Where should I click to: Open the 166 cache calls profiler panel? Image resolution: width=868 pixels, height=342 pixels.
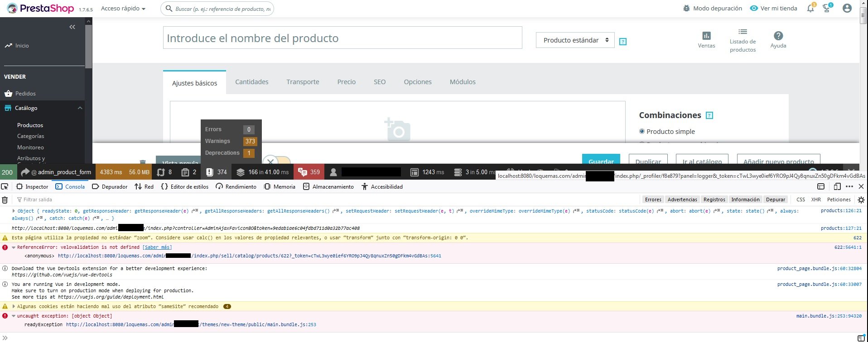coord(262,172)
